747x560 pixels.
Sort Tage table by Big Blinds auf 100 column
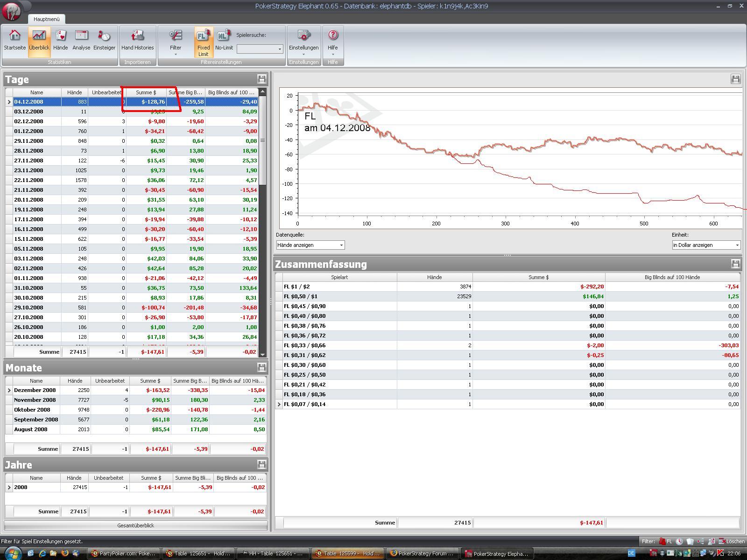pyautogui.click(x=232, y=92)
